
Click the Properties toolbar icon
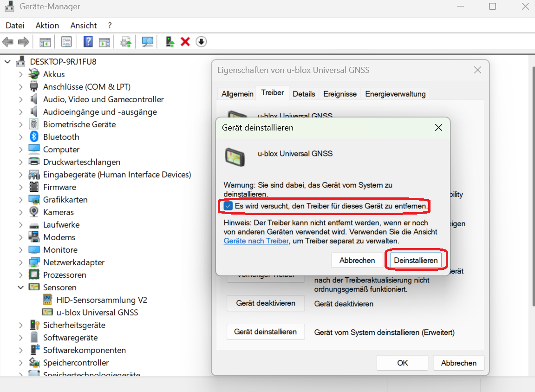[x=66, y=42]
